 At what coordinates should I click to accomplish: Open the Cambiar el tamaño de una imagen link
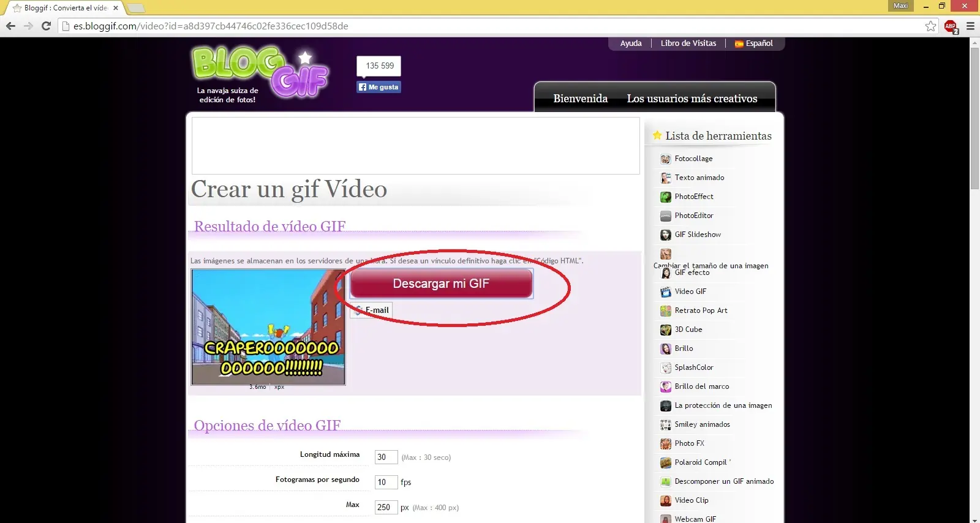coord(710,266)
